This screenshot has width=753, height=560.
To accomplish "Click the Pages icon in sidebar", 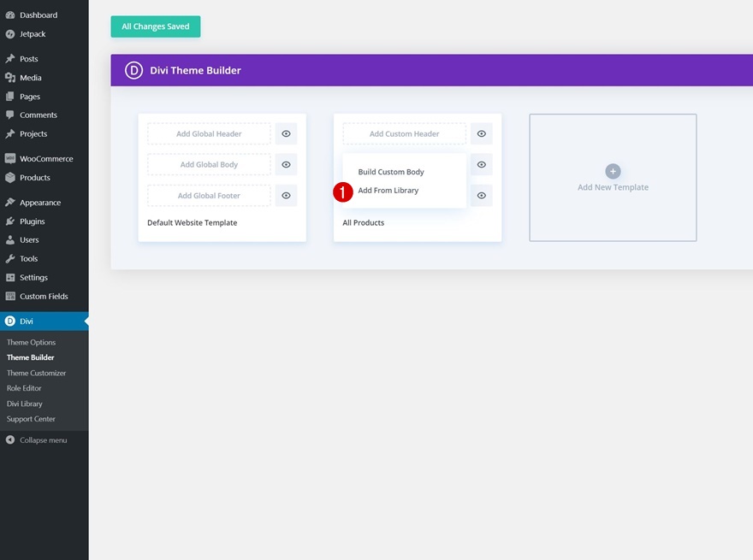I will [x=10, y=97].
